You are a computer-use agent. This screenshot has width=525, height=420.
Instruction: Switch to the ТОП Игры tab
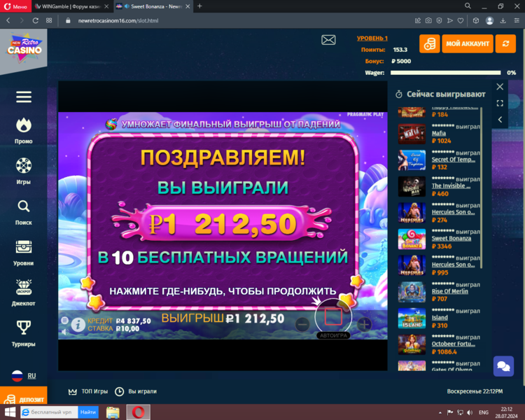coord(88,391)
